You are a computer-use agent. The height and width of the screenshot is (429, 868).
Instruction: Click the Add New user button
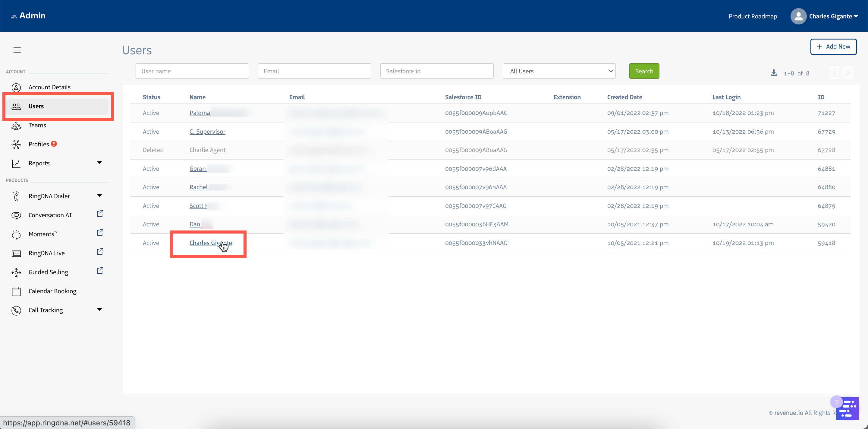tap(833, 46)
